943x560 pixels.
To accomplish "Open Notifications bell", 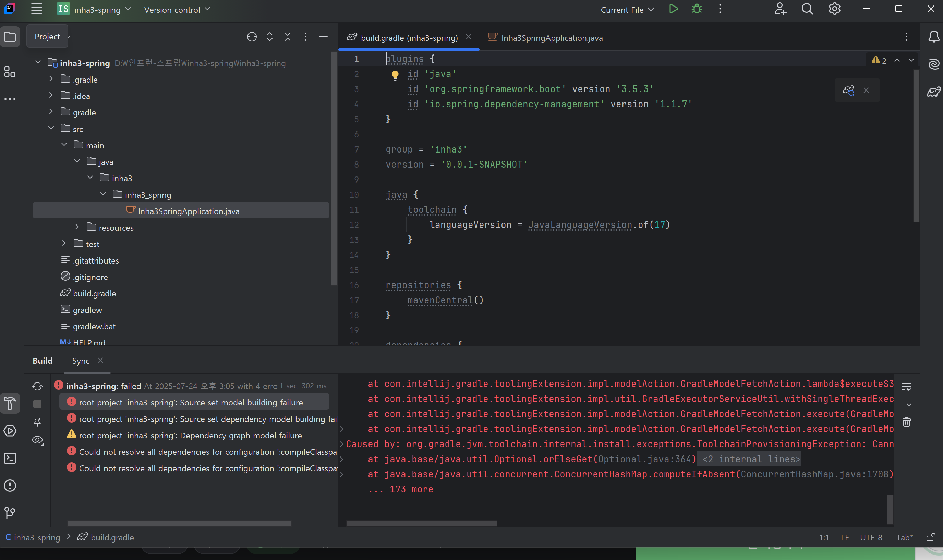I will pyautogui.click(x=934, y=37).
